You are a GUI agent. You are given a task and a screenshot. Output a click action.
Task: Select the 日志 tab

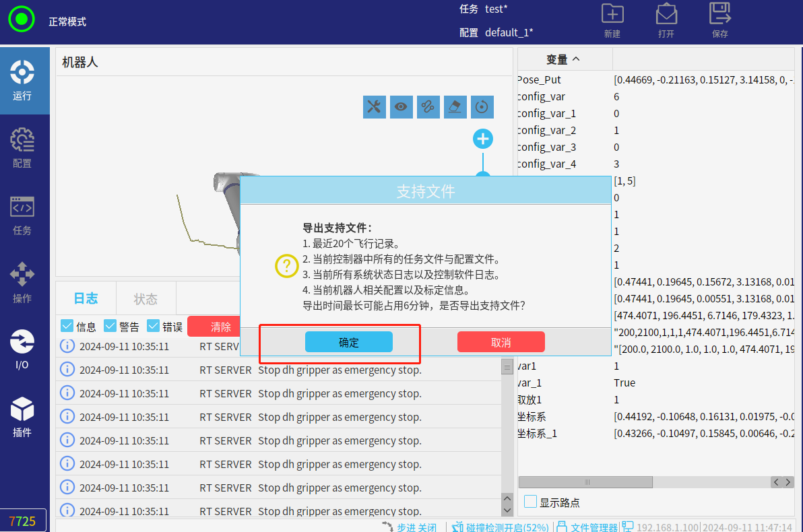(x=86, y=299)
